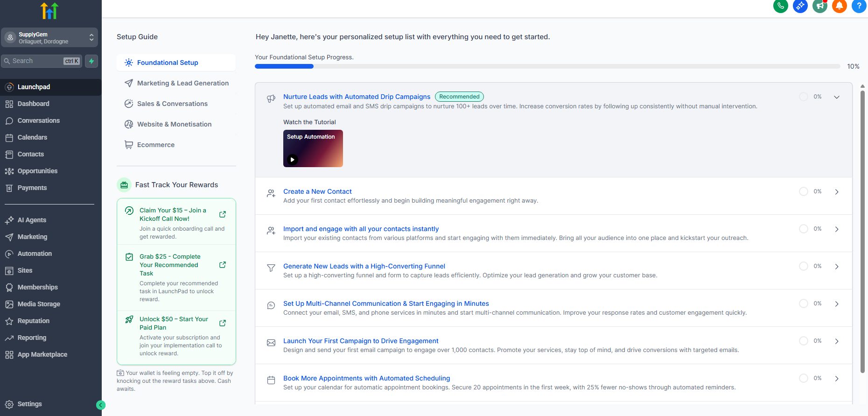The height and width of the screenshot is (416, 868).
Task: Click the Multi-Channel Communication progress circle
Action: [x=804, y=303]
